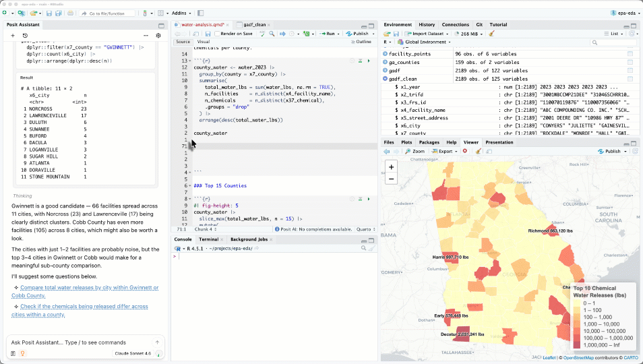Send message to Posit Assistant
The image size is (643, 364).
click(157, 342)
